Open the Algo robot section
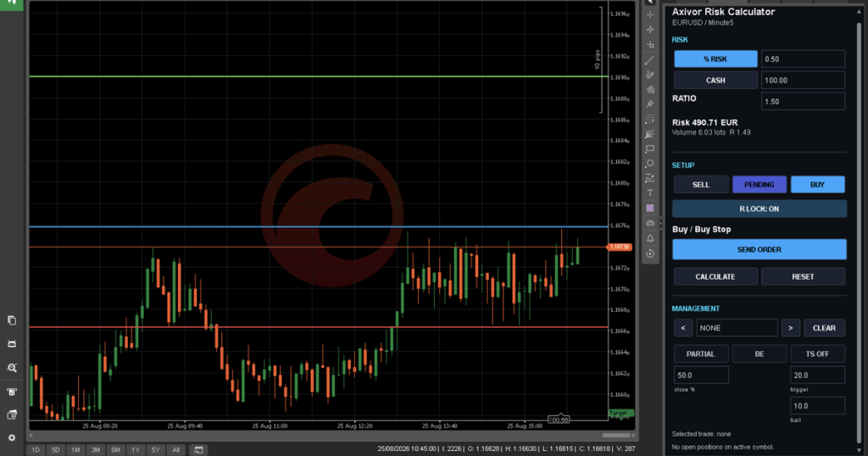This screenshot has height=456, width=868. (12, 343)
